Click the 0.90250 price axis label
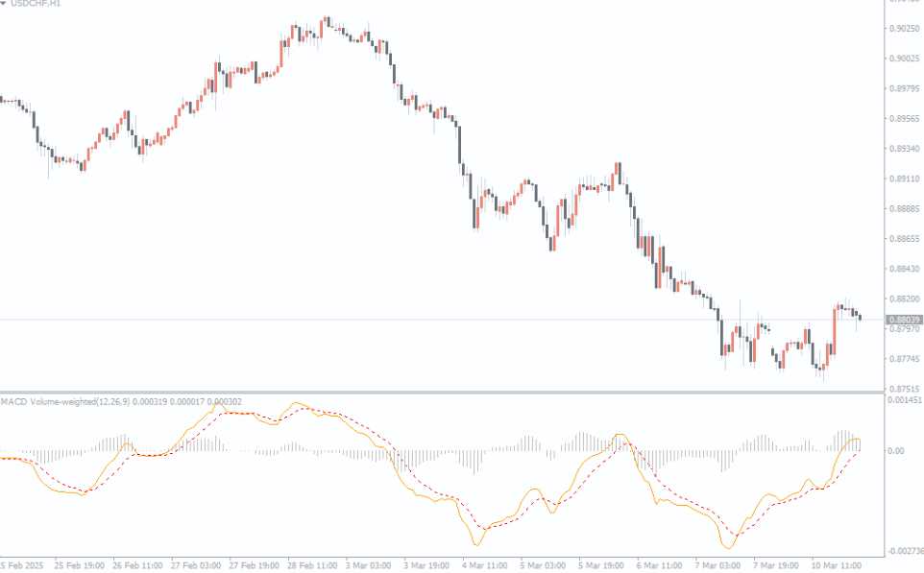 [905, 28]
